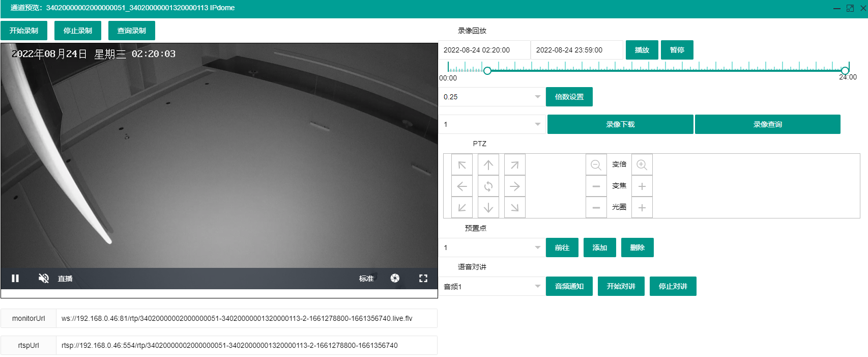Viewport: 868px width, 357px height.
Task: Open the 音频1 audio dropdown
Action: pos(492,286)
